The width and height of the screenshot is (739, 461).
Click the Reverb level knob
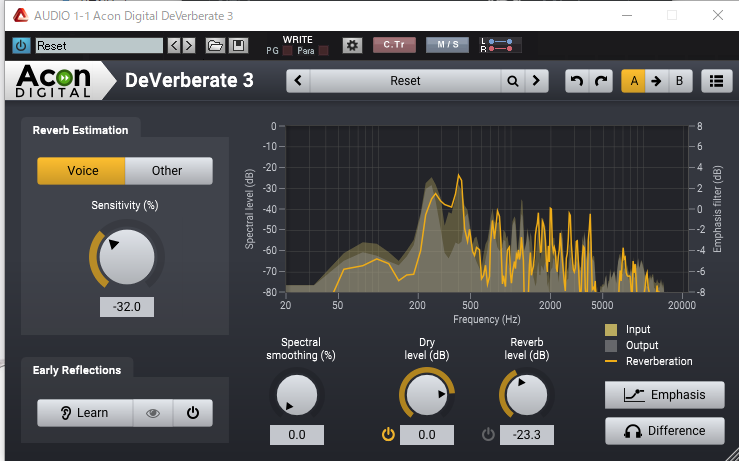(526, 395)
